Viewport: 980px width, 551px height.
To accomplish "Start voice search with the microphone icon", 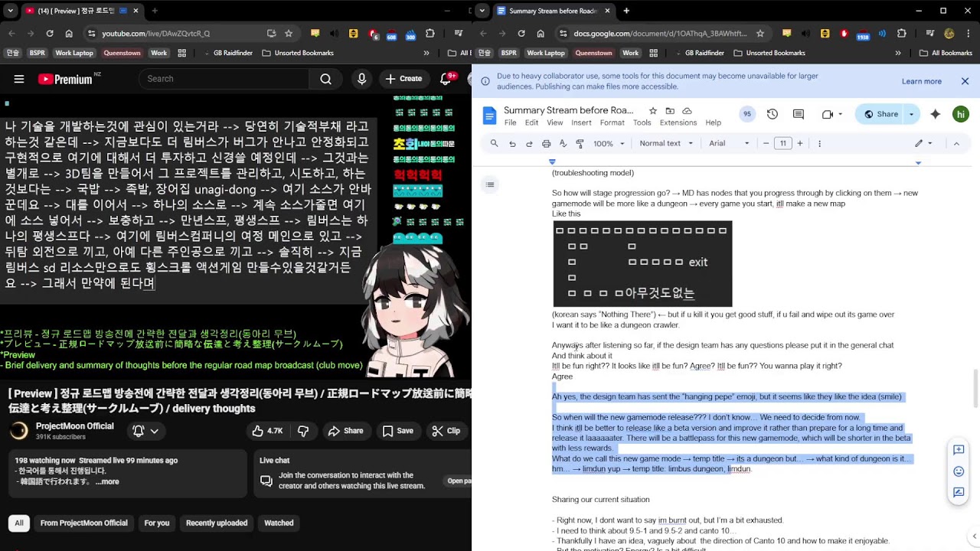I will [362, 79].
